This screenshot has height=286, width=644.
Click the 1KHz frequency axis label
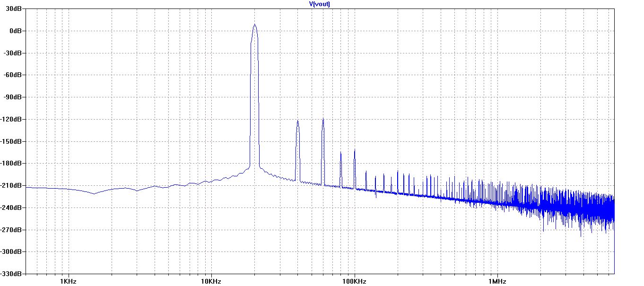click(69, 281)
